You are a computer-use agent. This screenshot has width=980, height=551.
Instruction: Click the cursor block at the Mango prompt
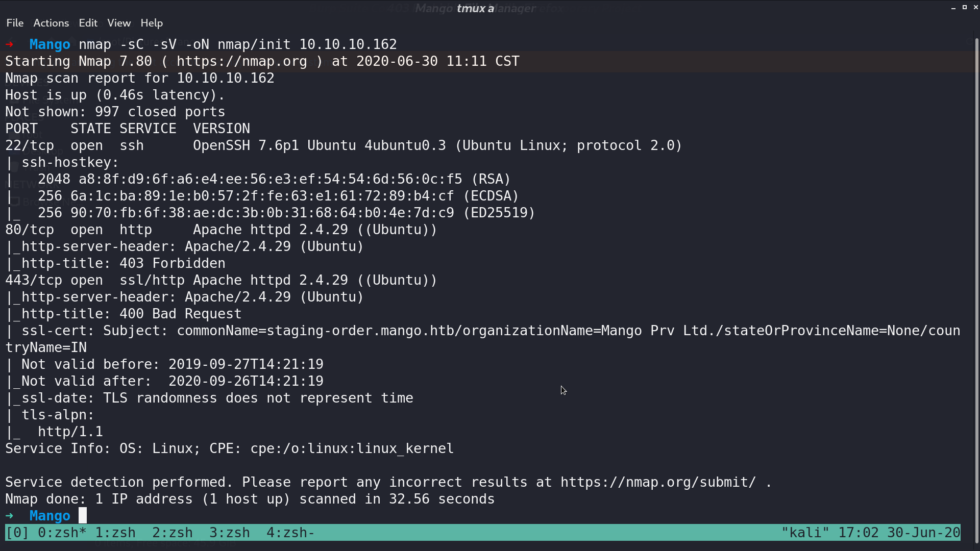(83, 516)
